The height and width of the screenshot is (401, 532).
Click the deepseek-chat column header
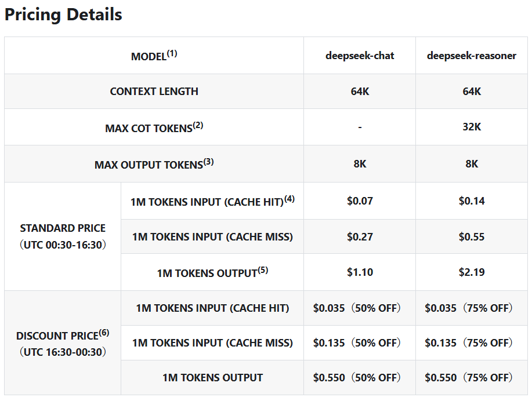click(x=360, y=55)
